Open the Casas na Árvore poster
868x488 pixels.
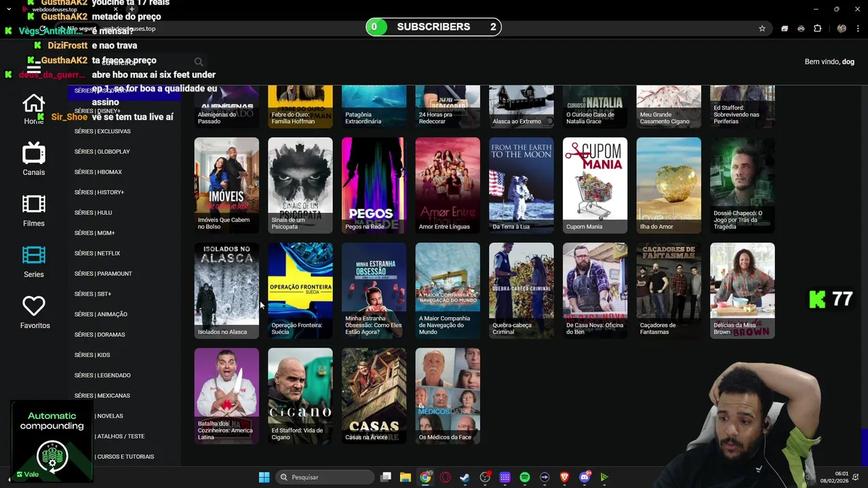click(x=374, y=396)
